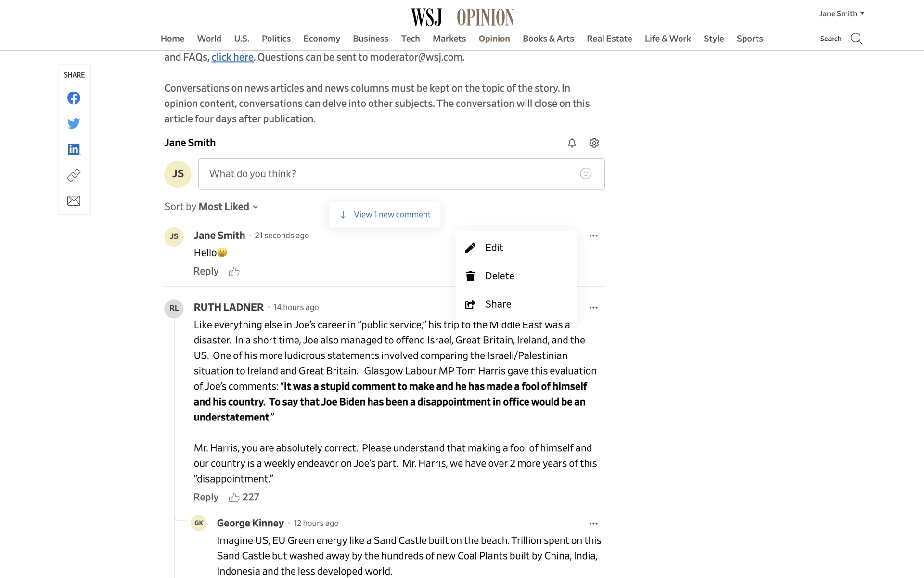Open more options for Ruth Ladner's comment
Screen dimensions: 924x578
tap(593, 307)
